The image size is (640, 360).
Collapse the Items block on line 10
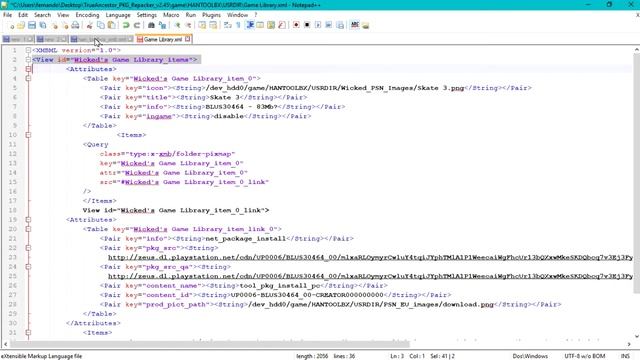tap(28, 135)
